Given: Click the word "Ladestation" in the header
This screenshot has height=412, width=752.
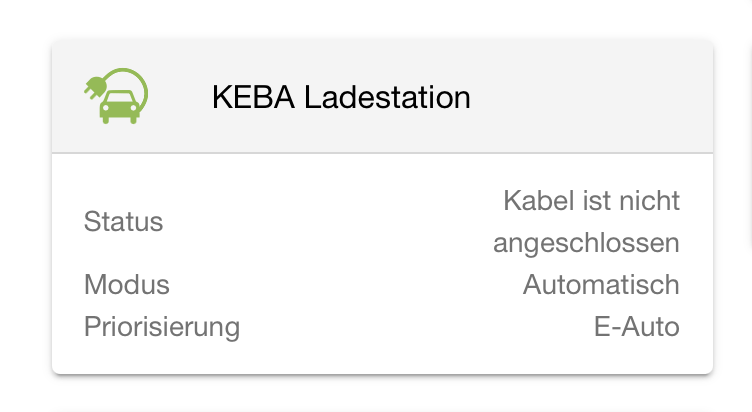Looking at the screenshot, I should (387, 97).
